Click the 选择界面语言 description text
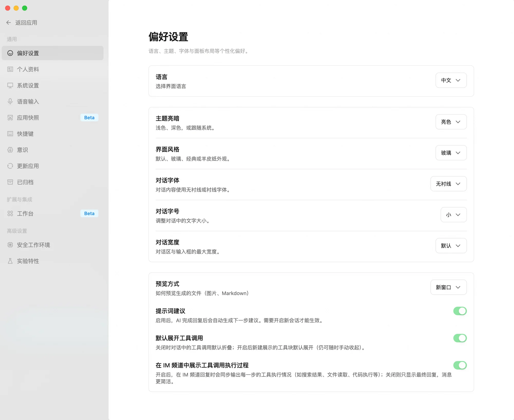This screenshot has width=514, height=420. 171,86
